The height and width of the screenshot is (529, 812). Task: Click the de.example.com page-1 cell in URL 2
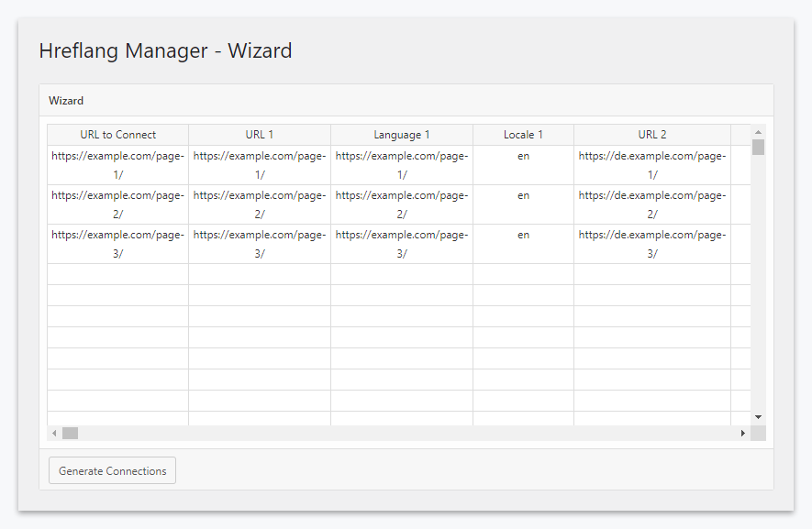[652, 165]
